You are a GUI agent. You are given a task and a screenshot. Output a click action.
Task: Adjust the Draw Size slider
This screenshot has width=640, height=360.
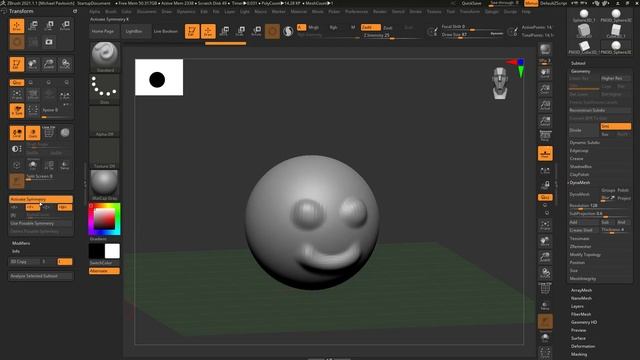click(472, 35)
